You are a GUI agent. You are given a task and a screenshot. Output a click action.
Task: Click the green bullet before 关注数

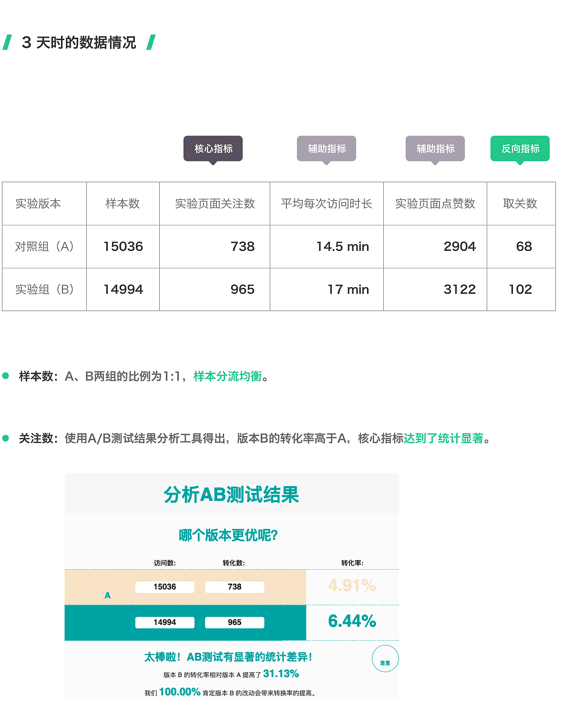tap(5, 437)
